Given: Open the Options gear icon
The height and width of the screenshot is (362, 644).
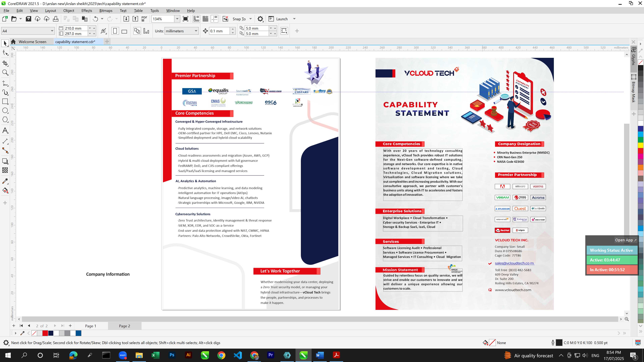Looking at the screenshot, I should 260,19.
